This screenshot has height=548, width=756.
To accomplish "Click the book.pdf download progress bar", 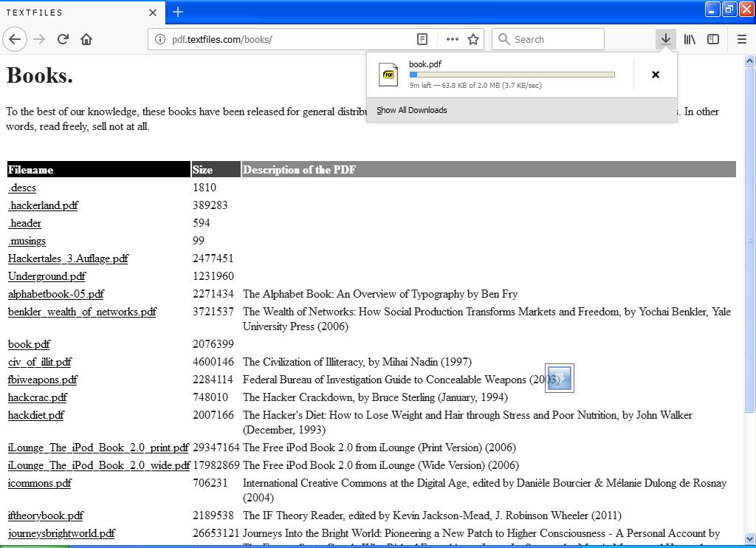I will 512,75.
